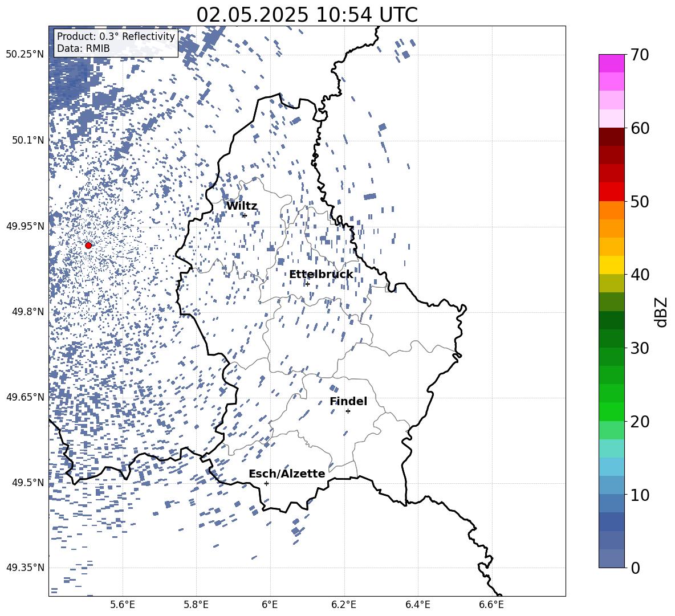Image resolution: width=675 pixels, height=616 pixels.
Task: Click the 50 colorbar tick label
Action: pyautogui.click(x=640, y=202)
